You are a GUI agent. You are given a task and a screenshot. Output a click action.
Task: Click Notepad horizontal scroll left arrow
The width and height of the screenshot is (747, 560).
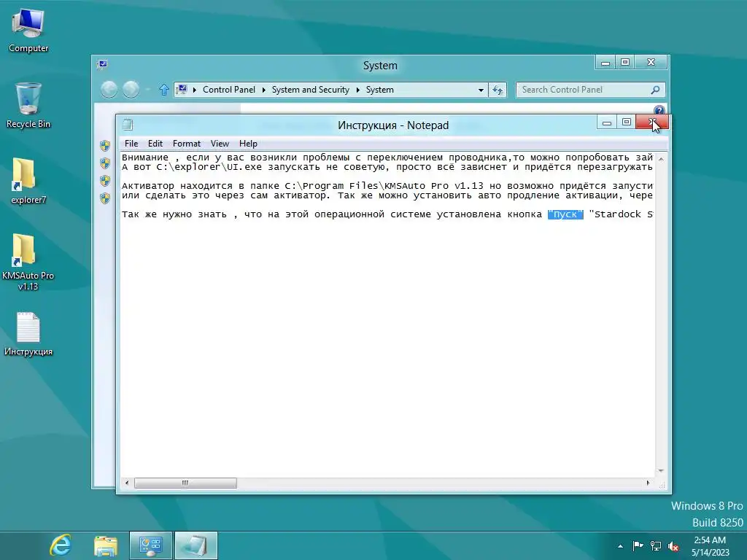(127, 483)
